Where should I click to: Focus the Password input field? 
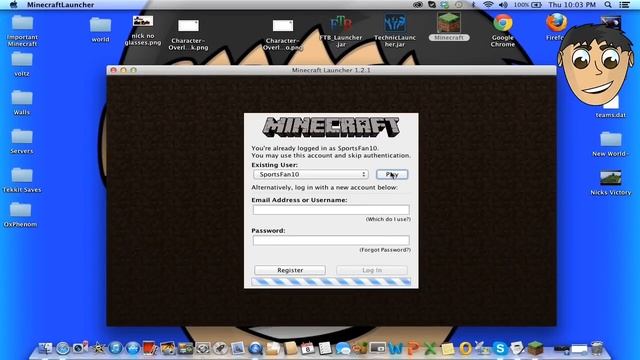tap(331, 240)
